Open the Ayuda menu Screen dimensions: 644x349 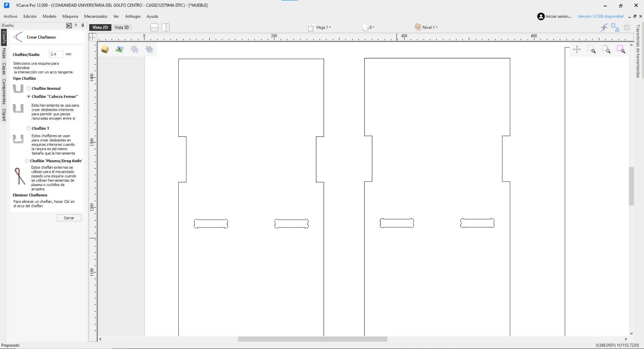[x=152, y=17]
